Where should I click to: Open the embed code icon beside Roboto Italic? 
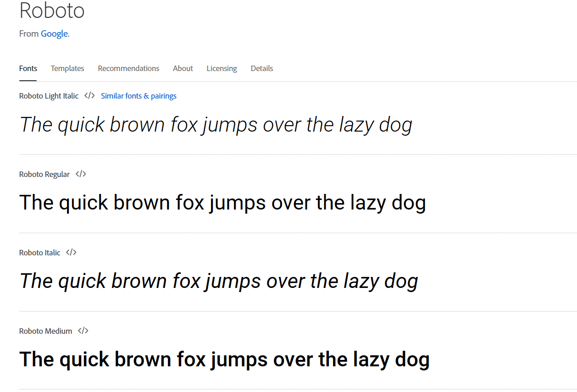[71, 253]
